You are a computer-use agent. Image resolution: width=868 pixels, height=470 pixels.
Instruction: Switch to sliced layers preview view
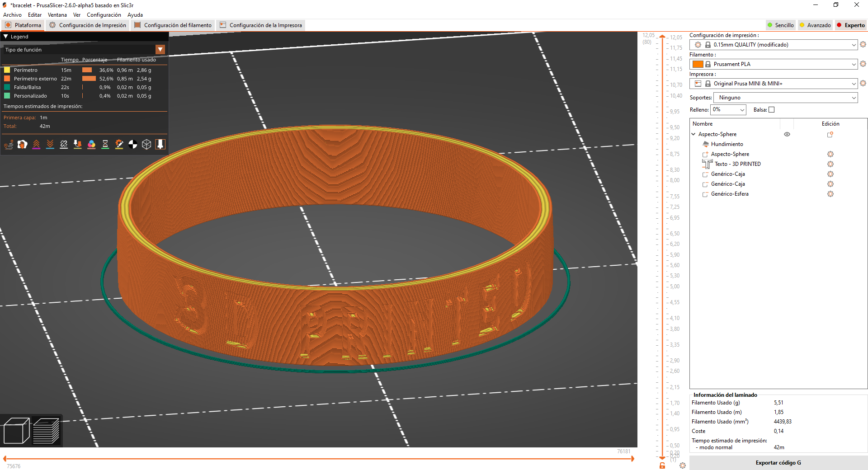pyautogui.click(x=47, y=431)
